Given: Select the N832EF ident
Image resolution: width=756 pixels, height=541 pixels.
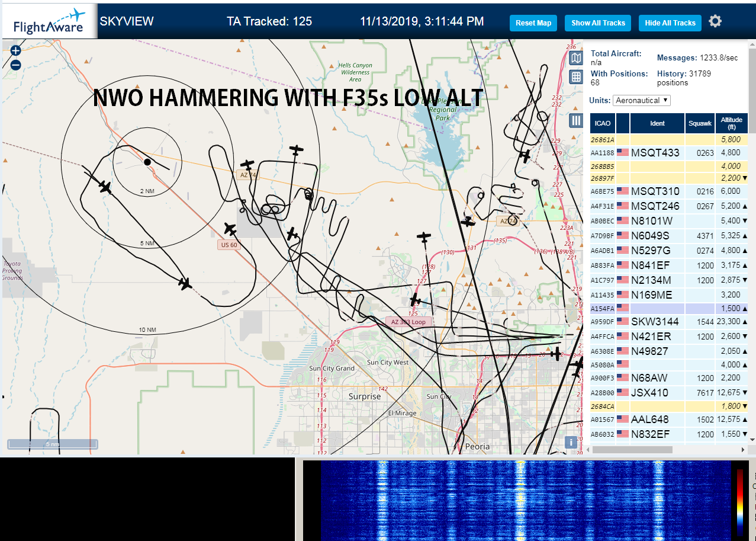Looking at the screenshot, I should [x=651, y=434].
